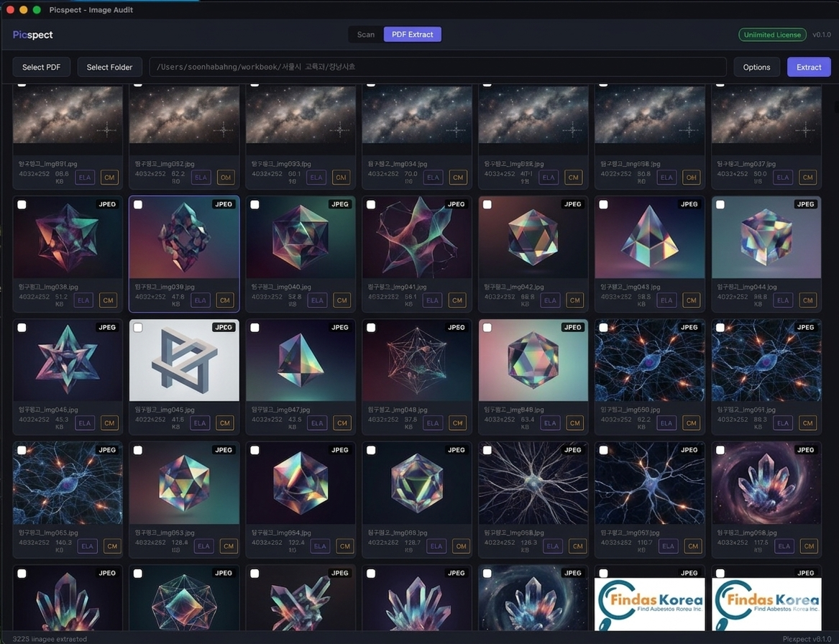Click the ELA button under img057.jpg

click(x=668, y=546)
